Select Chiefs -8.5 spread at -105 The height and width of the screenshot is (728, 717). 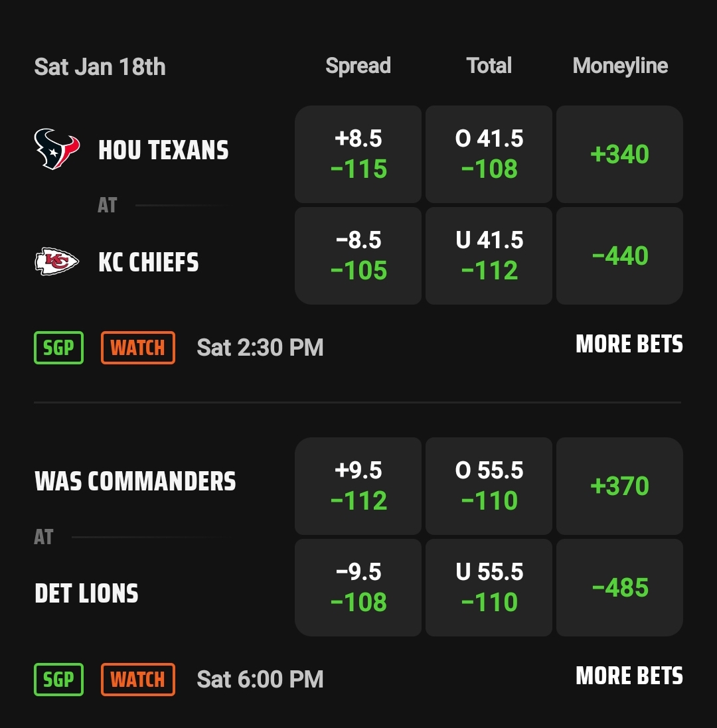click(358, 255)
